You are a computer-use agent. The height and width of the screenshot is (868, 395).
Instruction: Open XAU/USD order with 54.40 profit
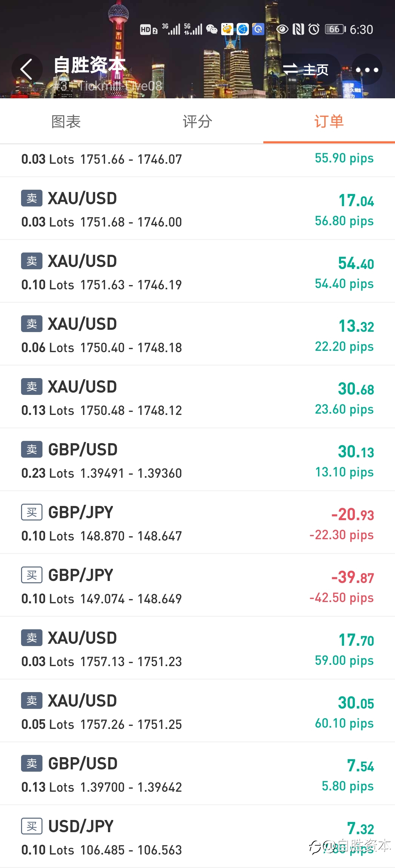(x=197, y=272)
